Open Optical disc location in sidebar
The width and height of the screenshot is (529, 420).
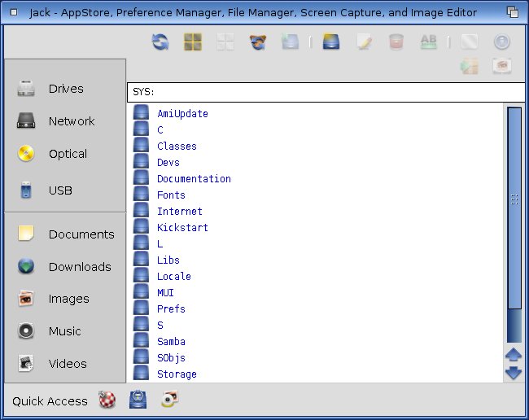pyautogui.click(x=52, y=154)
